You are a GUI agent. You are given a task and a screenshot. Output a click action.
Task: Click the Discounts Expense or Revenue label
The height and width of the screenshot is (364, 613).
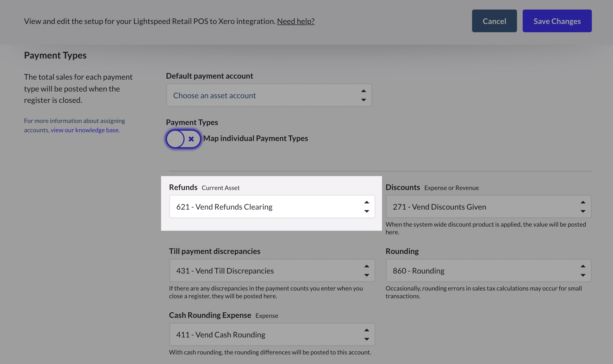pyautogui.click(x=432, y=187)
